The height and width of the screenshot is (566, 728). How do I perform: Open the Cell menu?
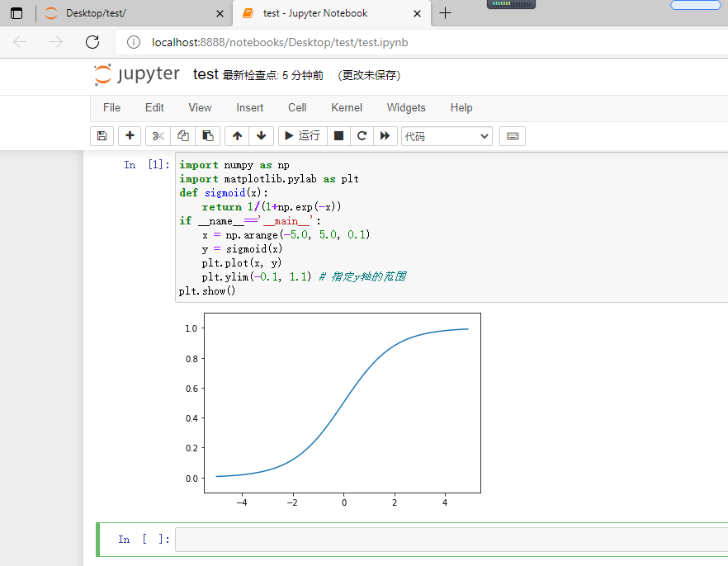[x=297, y=107]
